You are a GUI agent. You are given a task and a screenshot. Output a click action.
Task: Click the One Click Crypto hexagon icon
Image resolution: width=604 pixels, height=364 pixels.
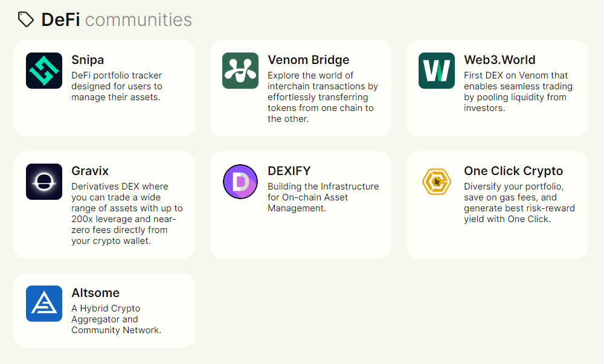click(x=437, y=182)
